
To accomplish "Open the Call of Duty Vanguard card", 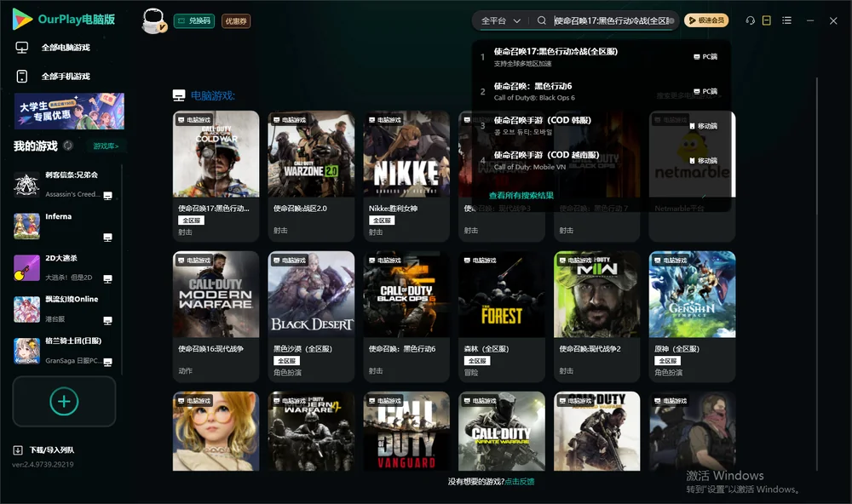I will pyautogui.click(x=406, y=432).
